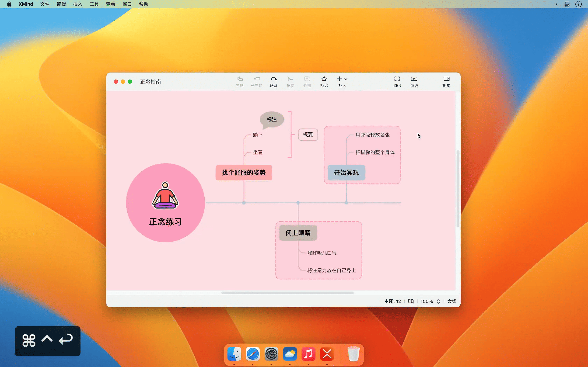
Task: Toggle the map overview icon in status bar
Action: pos(411,301)
